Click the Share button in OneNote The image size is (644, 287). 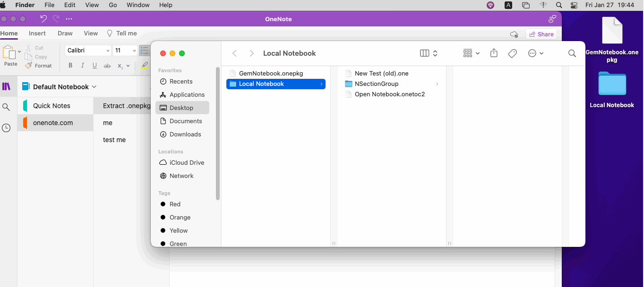click(541, 34)
